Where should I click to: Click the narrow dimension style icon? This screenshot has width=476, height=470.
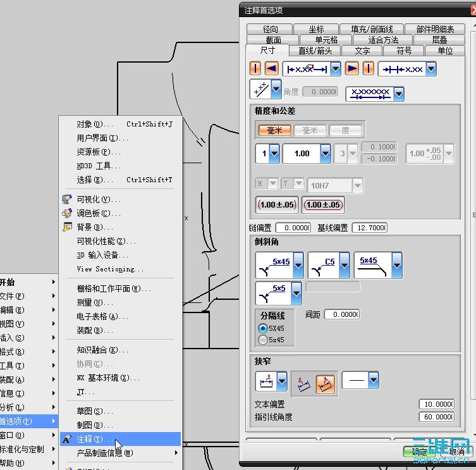pos(266,381)
